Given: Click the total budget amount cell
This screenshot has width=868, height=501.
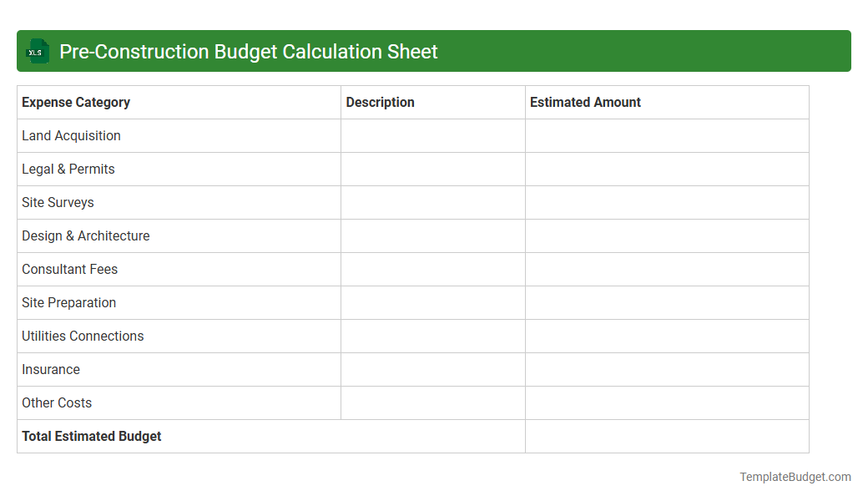Looking at the screenshot, I should (666, 436).
